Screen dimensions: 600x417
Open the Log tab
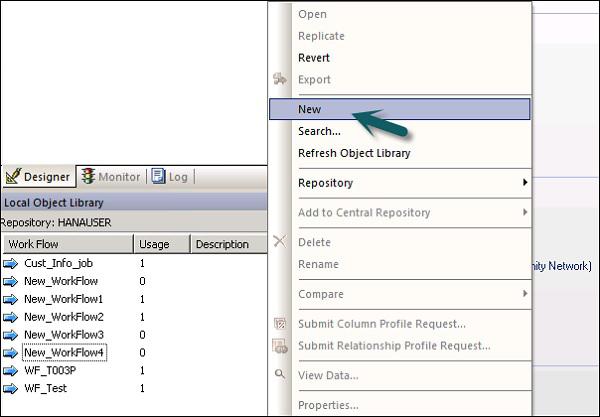pos(170,177)
